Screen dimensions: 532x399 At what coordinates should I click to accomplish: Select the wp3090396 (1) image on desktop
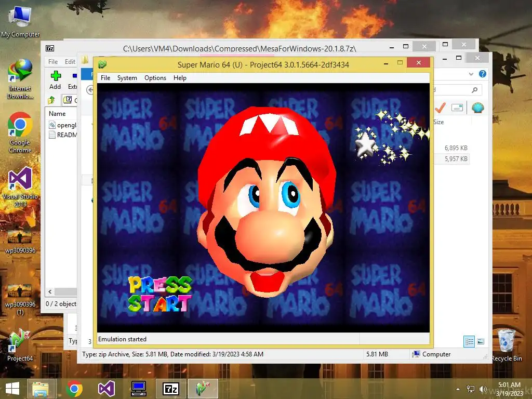pos(20,300)
